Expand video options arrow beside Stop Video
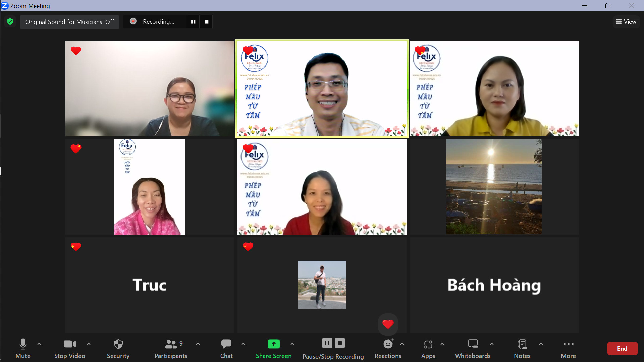644x362 pixels. [89, 344]
